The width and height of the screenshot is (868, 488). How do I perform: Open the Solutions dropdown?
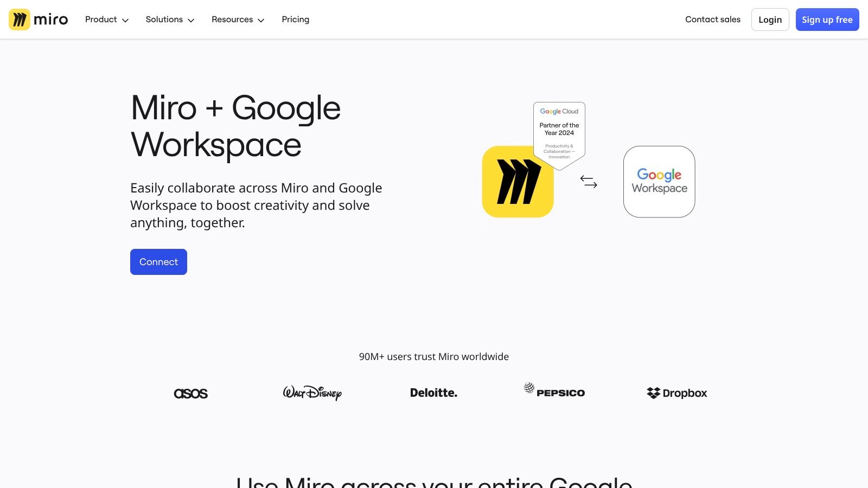(169, 20)
